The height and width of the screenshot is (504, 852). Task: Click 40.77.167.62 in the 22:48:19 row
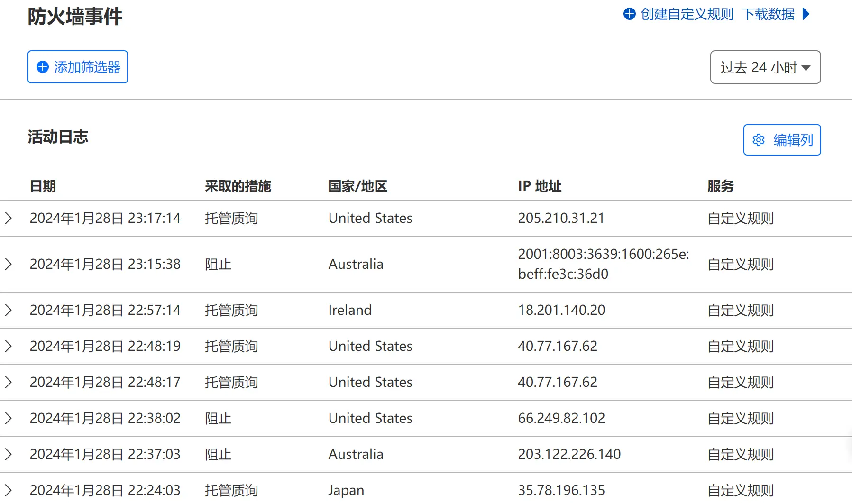click(558, 346)
